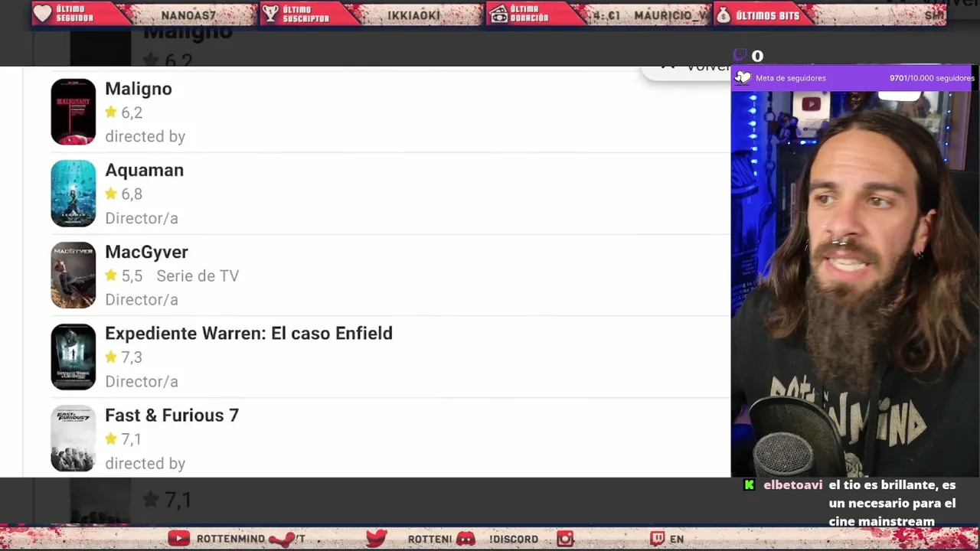980x551 pixels.
Task: Click the streamer webcam feed
Action: (x=854, y=283)
